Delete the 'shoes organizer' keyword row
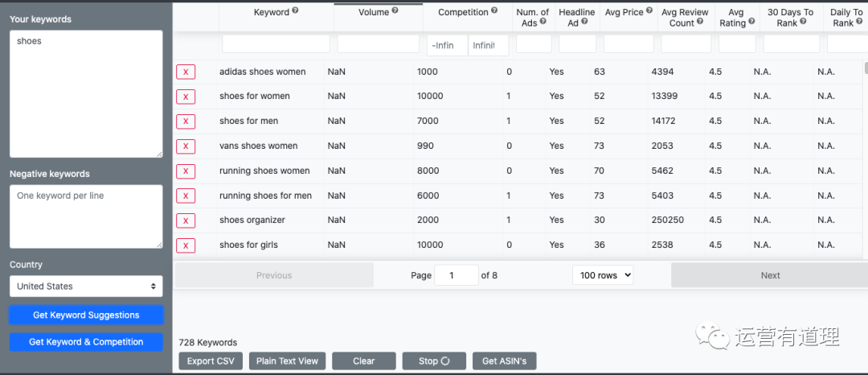Viewport: 868px width, 375px height. tap(186, 221)
